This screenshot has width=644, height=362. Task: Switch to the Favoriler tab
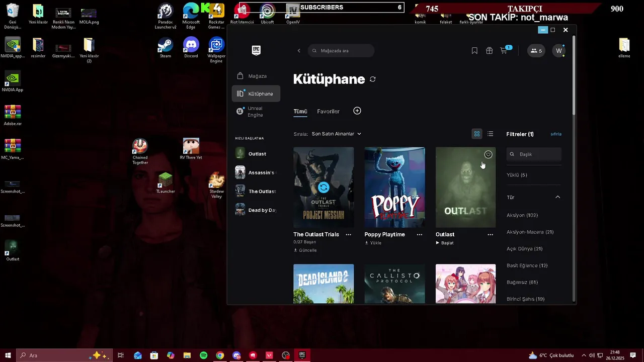click(x=328, y=112)
